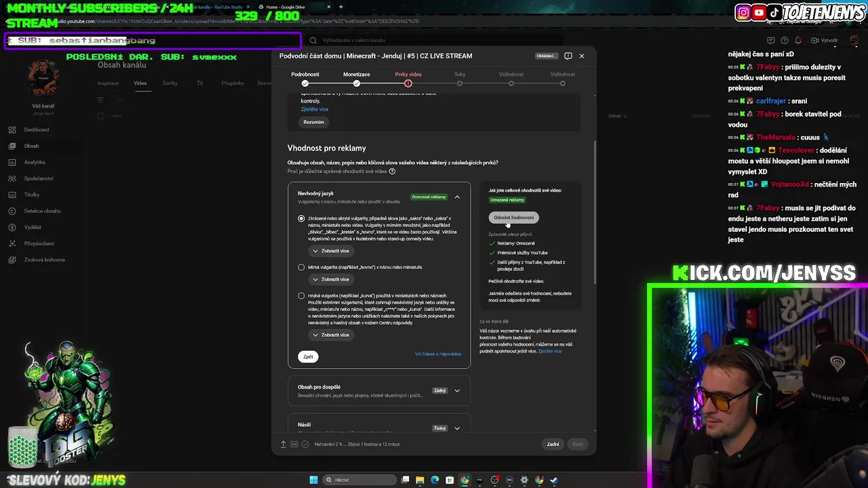Open the Detekce obsahu copyright icon
The width and height of the screenshot is (868, 488).
[12, 211]
